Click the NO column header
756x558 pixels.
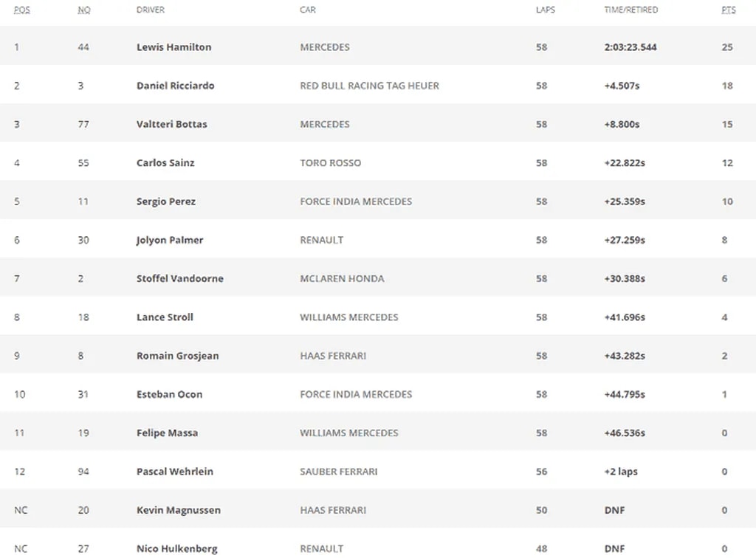click(x=83, y=10)
